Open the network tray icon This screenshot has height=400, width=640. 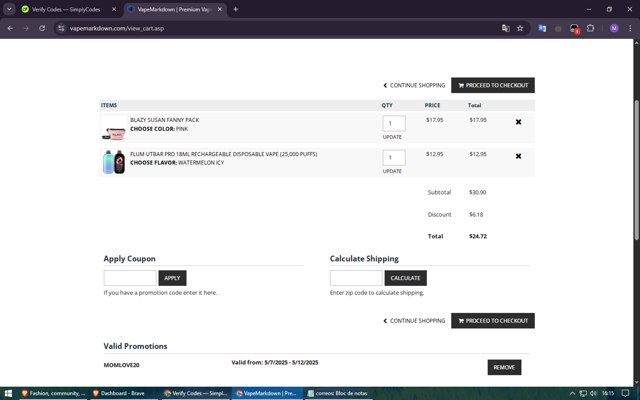point(583,393)
